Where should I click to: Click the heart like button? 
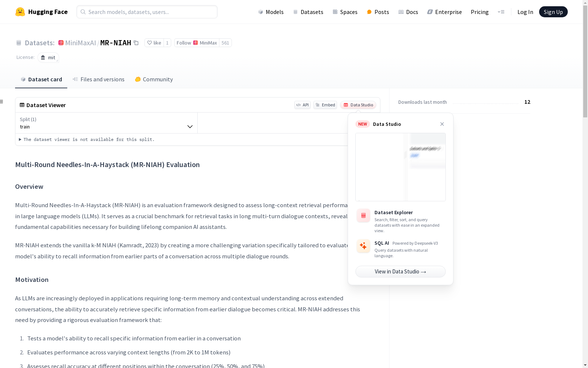pyautogui.click(x=154, y=43)
